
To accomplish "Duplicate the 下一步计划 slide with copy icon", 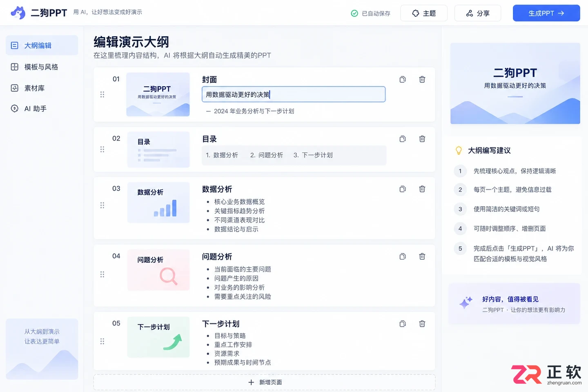I will 403,324.
